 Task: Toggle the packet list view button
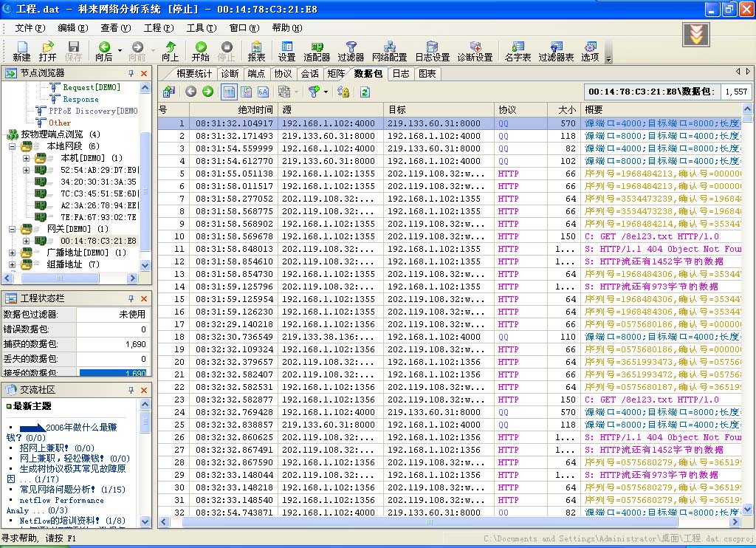pyautogui.click(x=229, y=92)
